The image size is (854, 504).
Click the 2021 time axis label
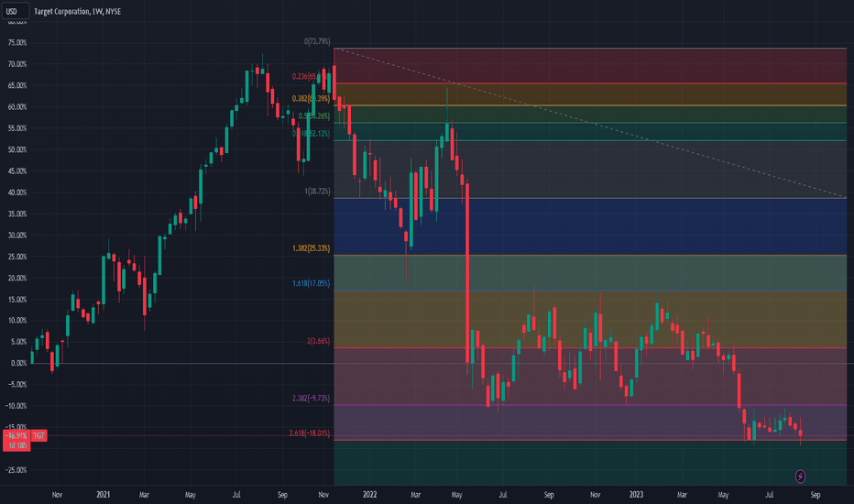(x=103, y=495)
